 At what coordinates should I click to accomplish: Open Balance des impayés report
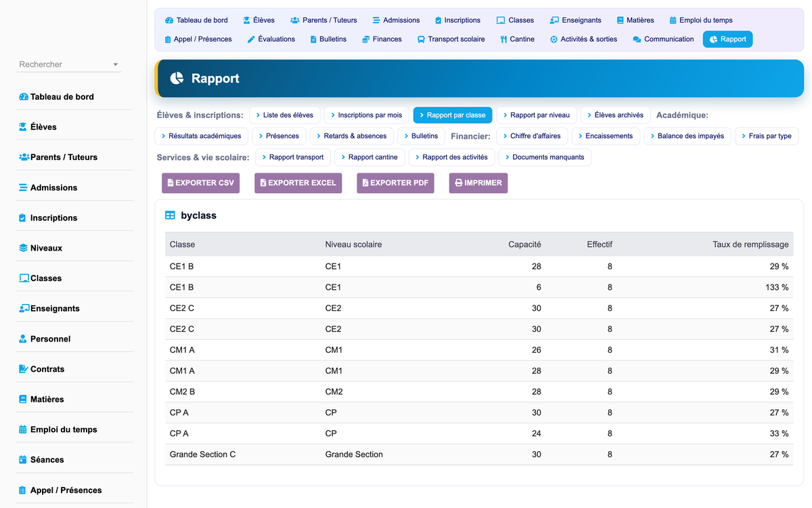click(x=687, y=136)
